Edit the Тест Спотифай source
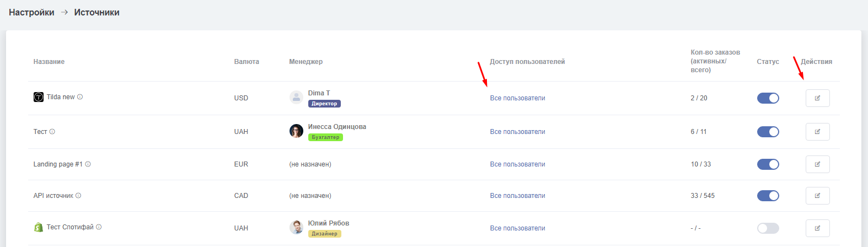This screenshot has width=868, height=247. click(817, 228)
